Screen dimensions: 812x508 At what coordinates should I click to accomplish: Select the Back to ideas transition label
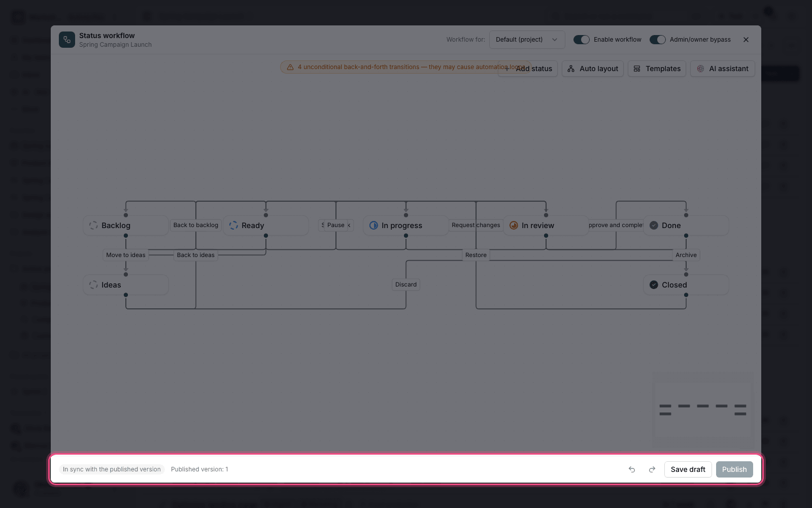[196, 255]
